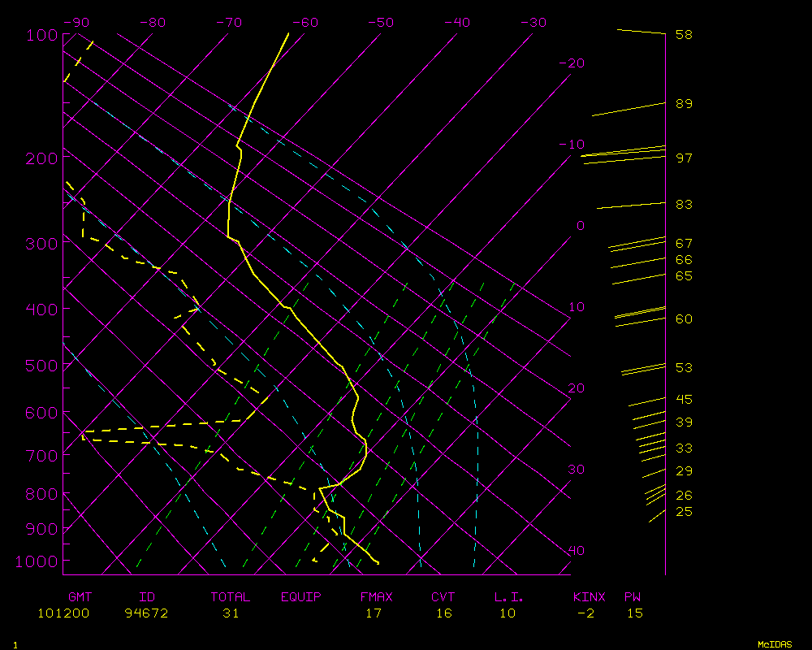Image resolution: width=812 pixels, height=650 pixels.
Task: Click the L.I. header label
Action: (x=509, y=596)
